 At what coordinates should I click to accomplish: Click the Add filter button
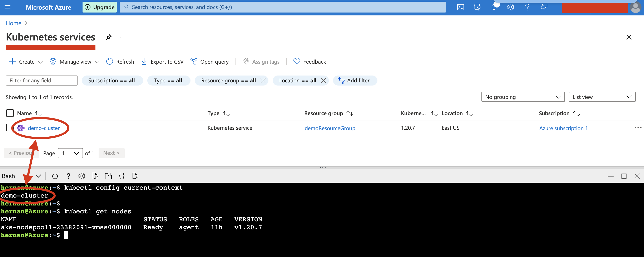[355, 81]
